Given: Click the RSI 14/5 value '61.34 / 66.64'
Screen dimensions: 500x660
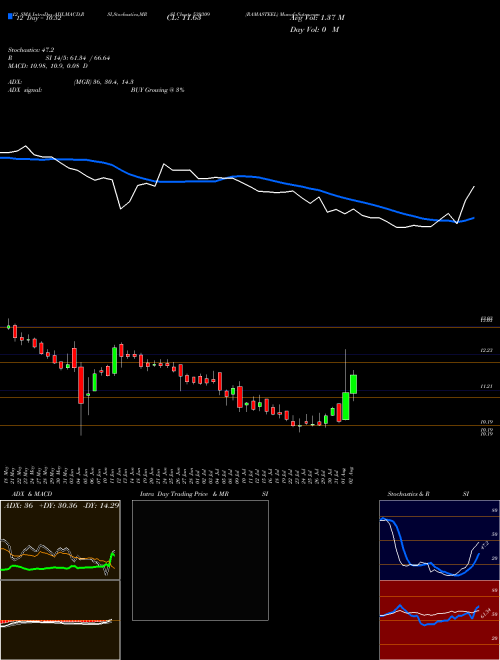Looking at the screenshot, I should point(91,58).
